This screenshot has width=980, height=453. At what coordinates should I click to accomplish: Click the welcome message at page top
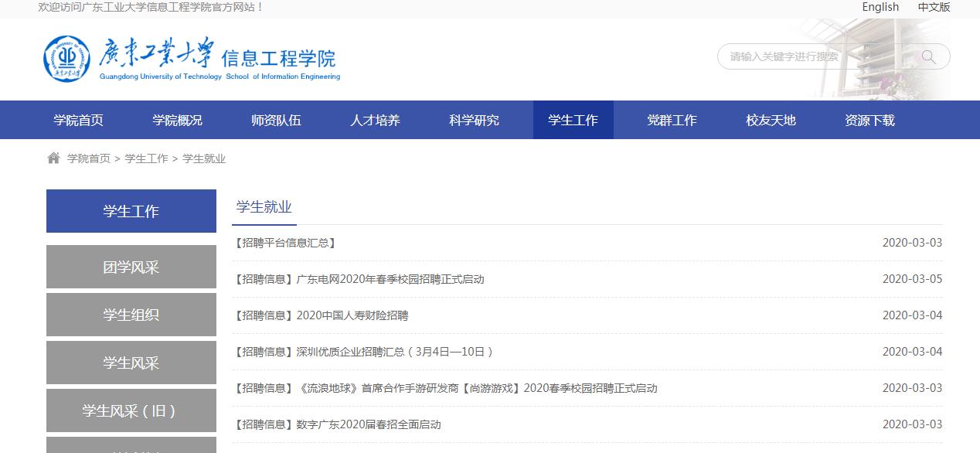(151, 7)
